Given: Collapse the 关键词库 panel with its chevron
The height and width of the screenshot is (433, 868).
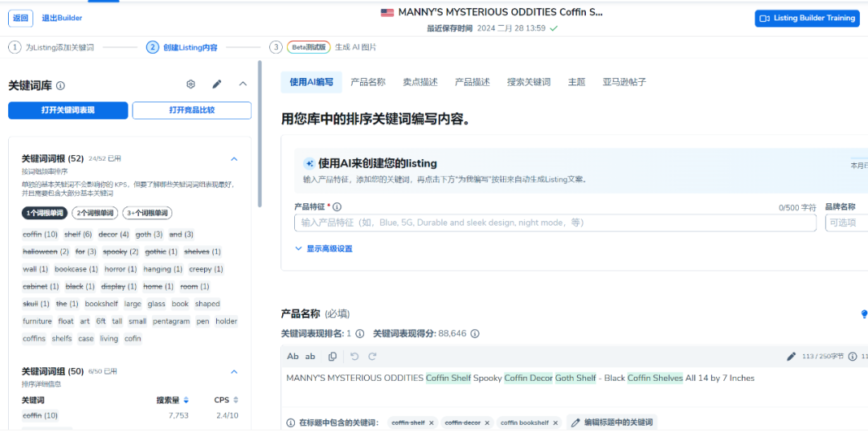Looking at the screenshot, I should (243, 84).
